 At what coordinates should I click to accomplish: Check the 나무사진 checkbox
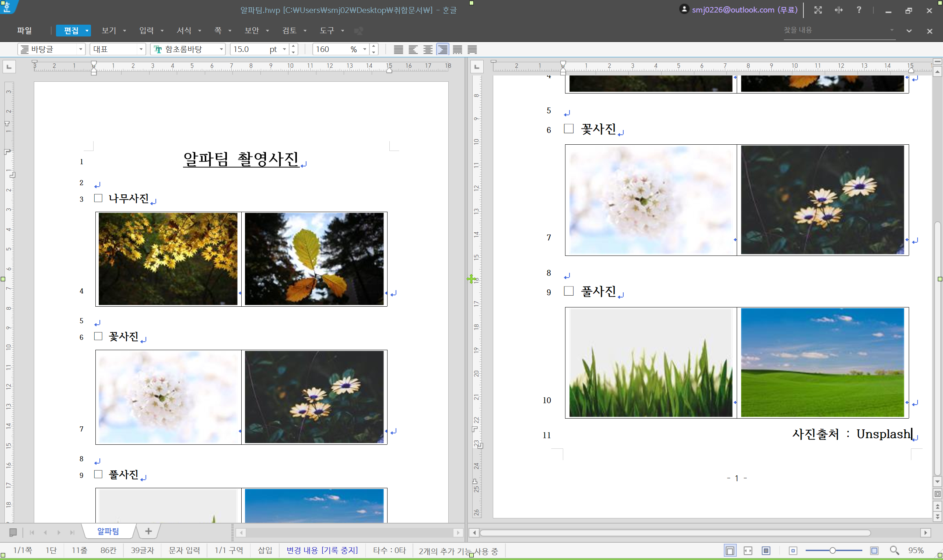pos(98,198)
